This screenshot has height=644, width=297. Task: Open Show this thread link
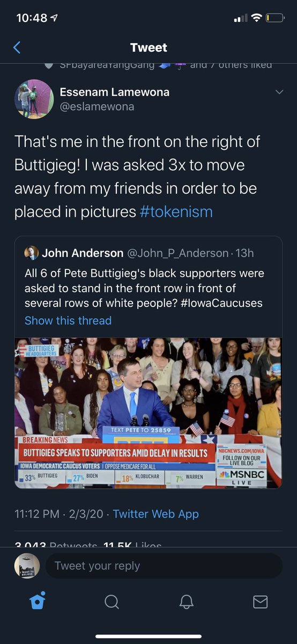pos(68,320)
